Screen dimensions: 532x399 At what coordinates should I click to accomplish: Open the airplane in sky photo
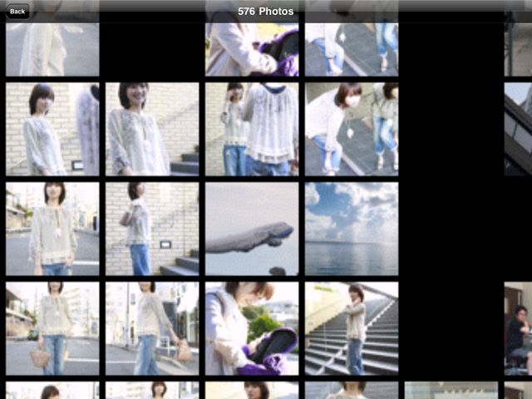(252, 229)
